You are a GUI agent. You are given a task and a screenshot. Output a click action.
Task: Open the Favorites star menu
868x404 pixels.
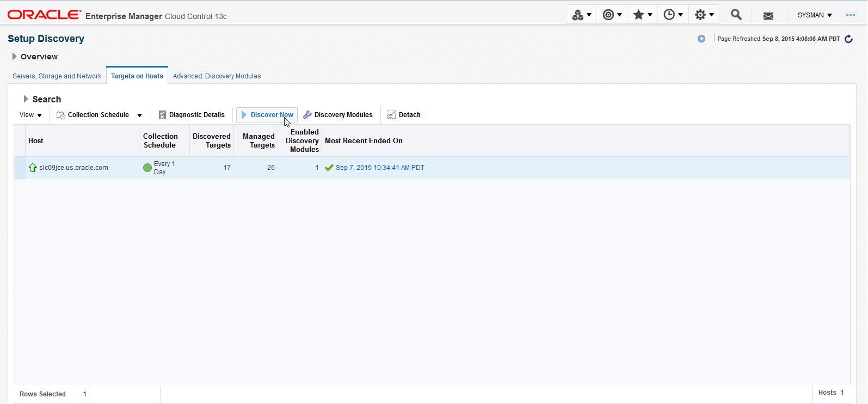642,15
